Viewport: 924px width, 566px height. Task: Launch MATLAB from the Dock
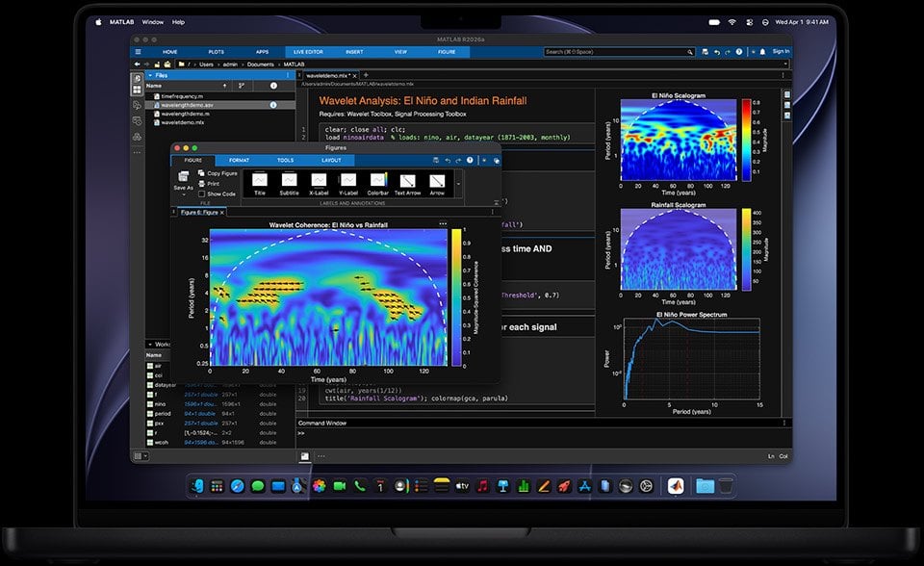(676, 486)
